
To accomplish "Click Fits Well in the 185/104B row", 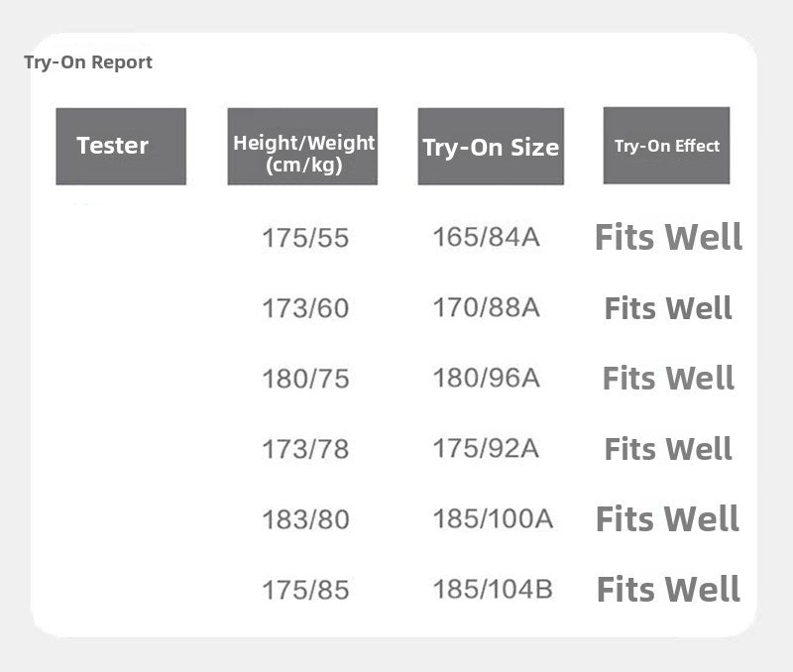I will point(668,590).
